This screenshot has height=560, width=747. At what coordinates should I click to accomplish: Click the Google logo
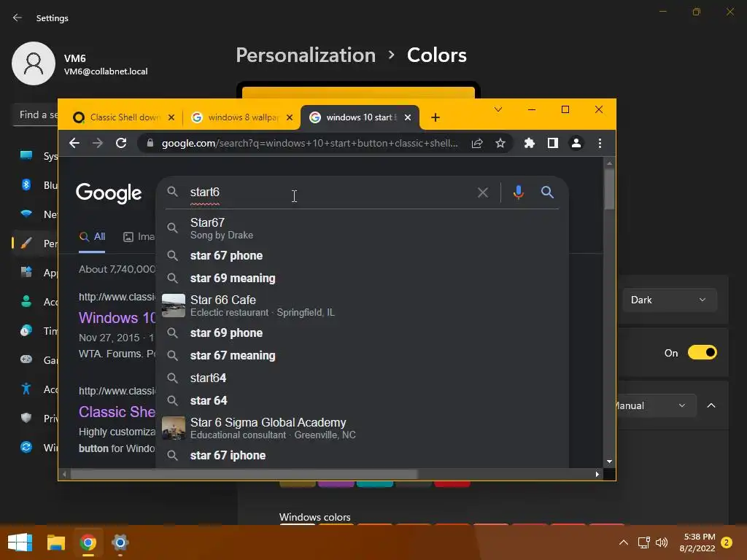(109, 192)
